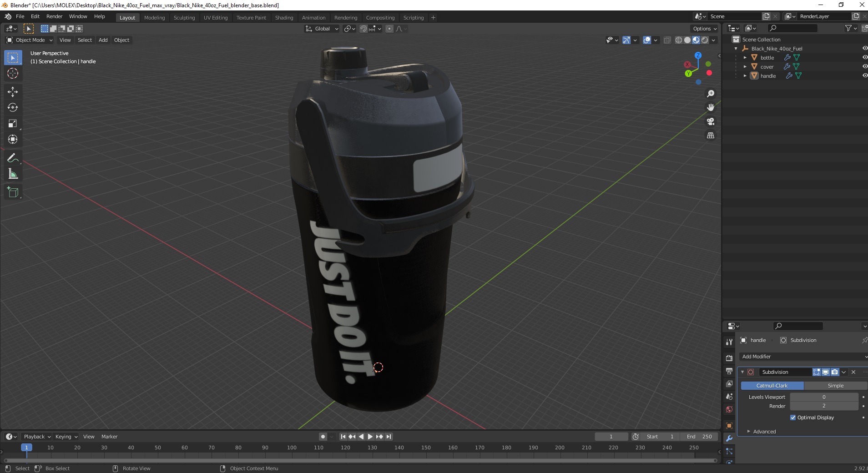This screenshot has height=473, width=868.
Task: Switch perspective/orthographic grid icon
Action: coord(710,135)
